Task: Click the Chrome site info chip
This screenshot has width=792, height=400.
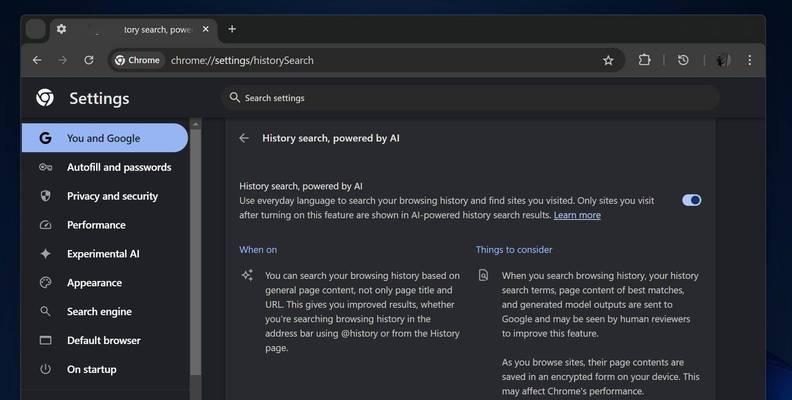Action: click(x=138, y=61)
